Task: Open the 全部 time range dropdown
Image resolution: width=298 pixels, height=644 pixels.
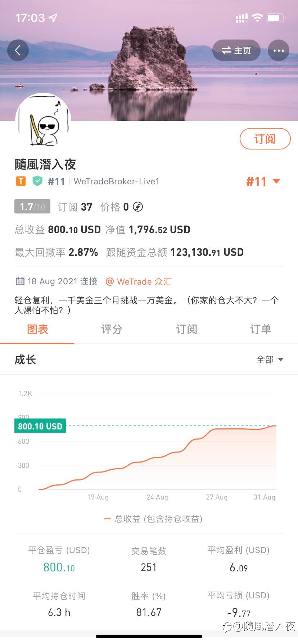Action: point(270,359)
